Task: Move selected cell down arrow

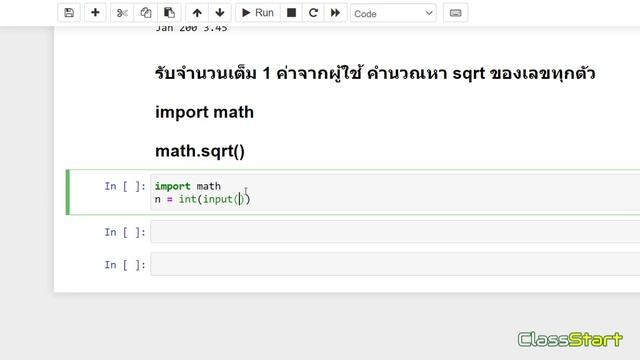Action: click(220, 13)
